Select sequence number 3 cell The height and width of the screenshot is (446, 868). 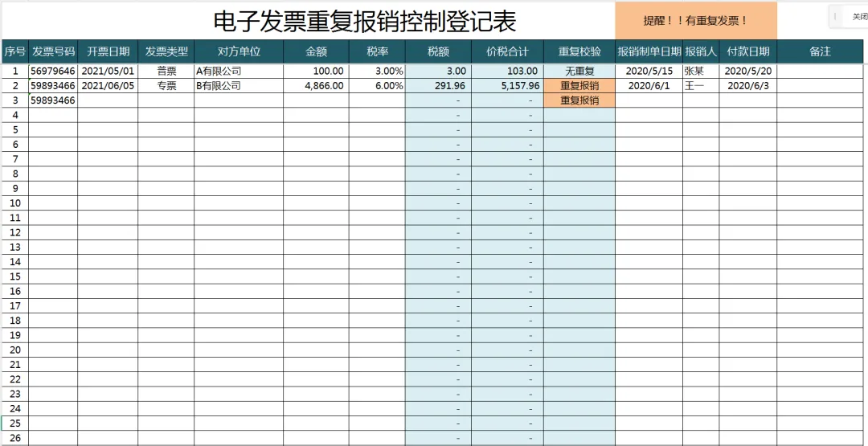pyautogui.click(x=15, y=100)
